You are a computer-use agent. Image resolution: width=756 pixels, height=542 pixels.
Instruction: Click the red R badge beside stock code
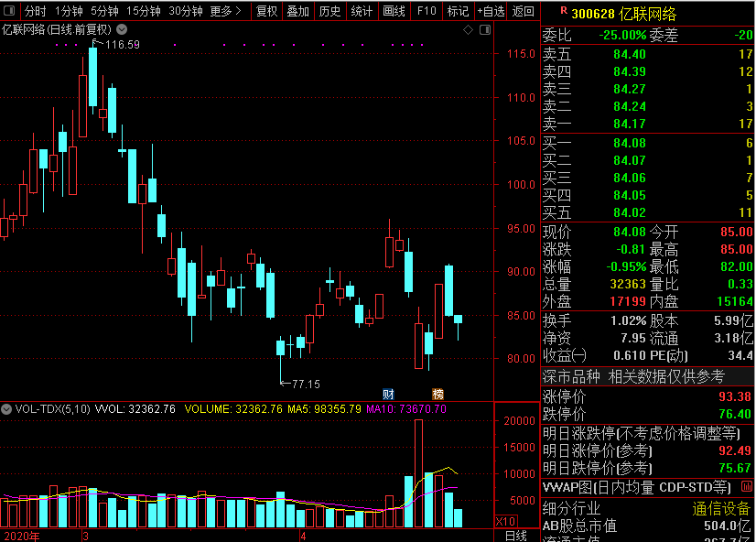click(564, 10)
